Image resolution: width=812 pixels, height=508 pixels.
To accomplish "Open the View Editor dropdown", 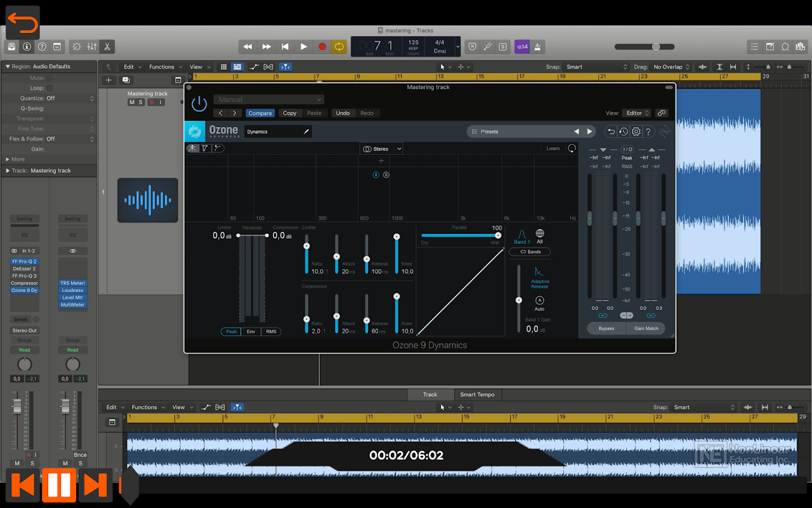I will tap(637, 113).
